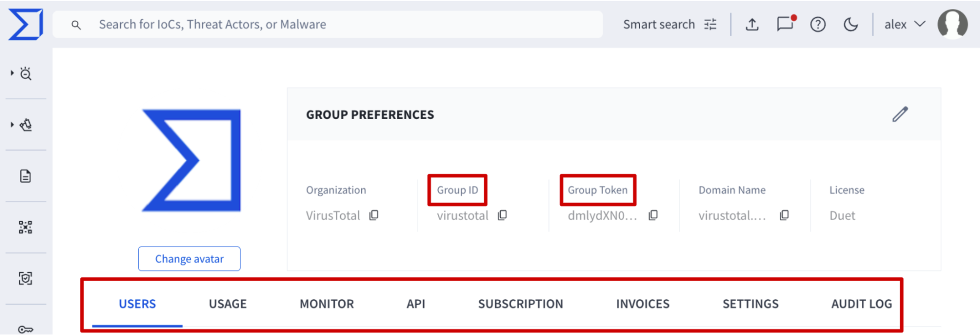The image size is (980, 335).
Task: Click the VirusTotal sigma logo in the header
Action: click(25, 24)
